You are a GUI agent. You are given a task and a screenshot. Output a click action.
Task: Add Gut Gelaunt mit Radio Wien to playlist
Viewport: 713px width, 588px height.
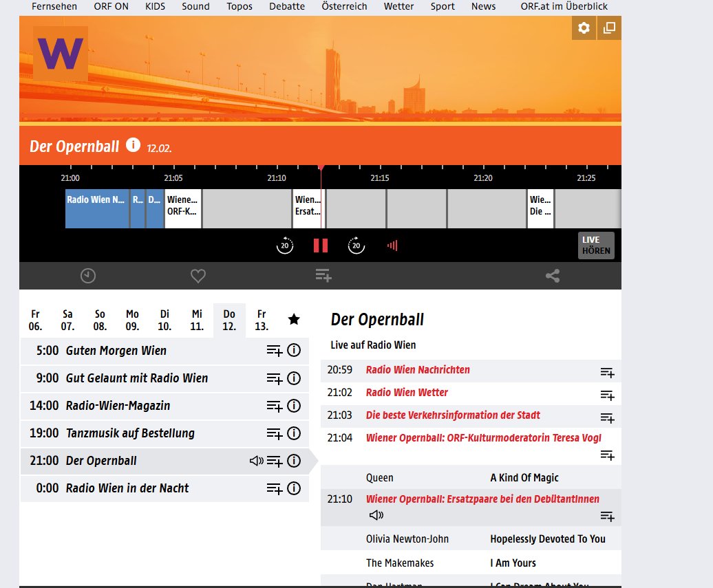pyautogui.click(x=274, y=378)
